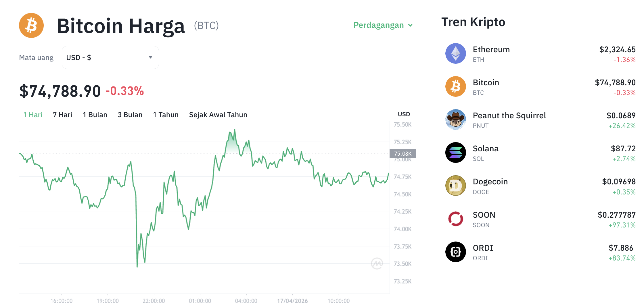Toggle the chart to 7 Hari view
Viewport: 644px width, 305px height.
(62, 115)
